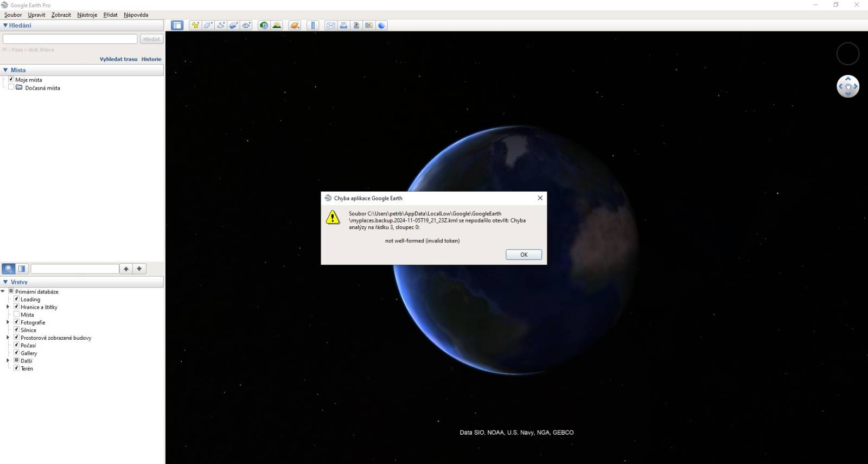
Task: Select the Dočasná místa folder icon
Action: click(x=19, y=87)
